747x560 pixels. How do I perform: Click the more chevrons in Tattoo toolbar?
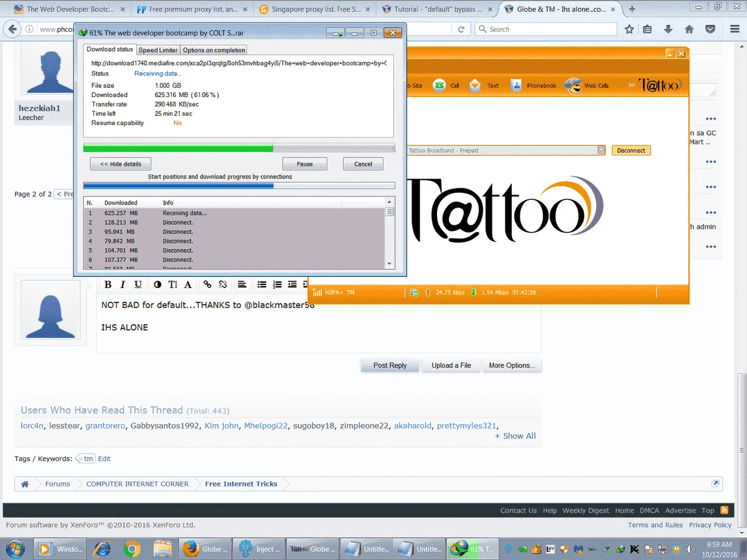pyautogui.click(x=632, y=85)
